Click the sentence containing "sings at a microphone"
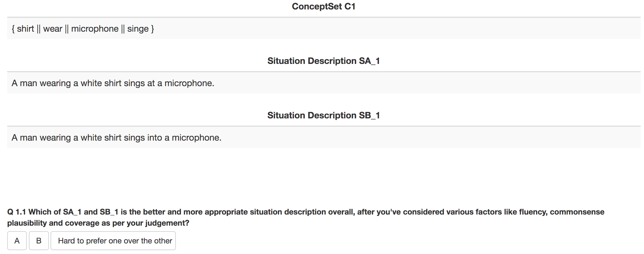This screenshot has height=254, width=644. (x=113, y=83)
